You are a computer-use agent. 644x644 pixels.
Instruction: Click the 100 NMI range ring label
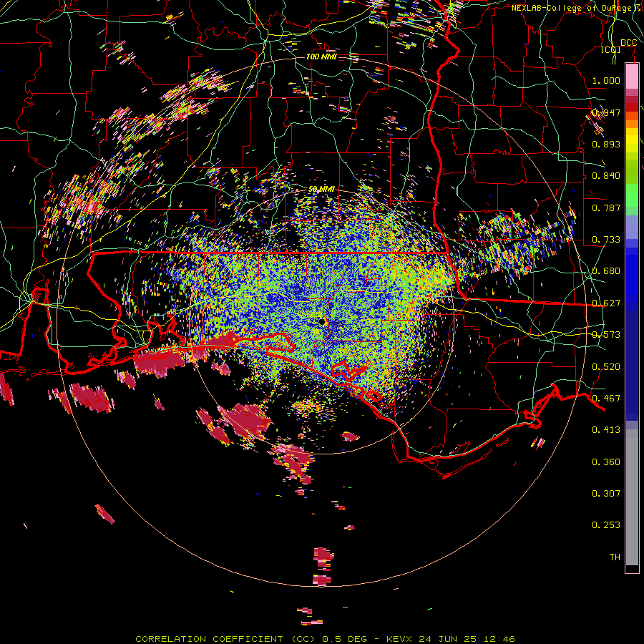[x=321, y=57]
